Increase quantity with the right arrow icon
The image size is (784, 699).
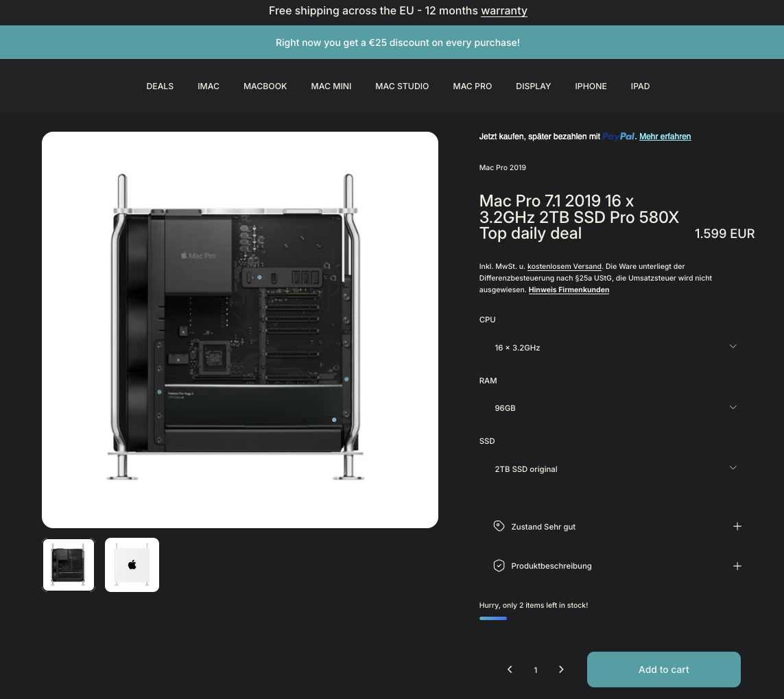pyautogui.click(x=561, y=670)
